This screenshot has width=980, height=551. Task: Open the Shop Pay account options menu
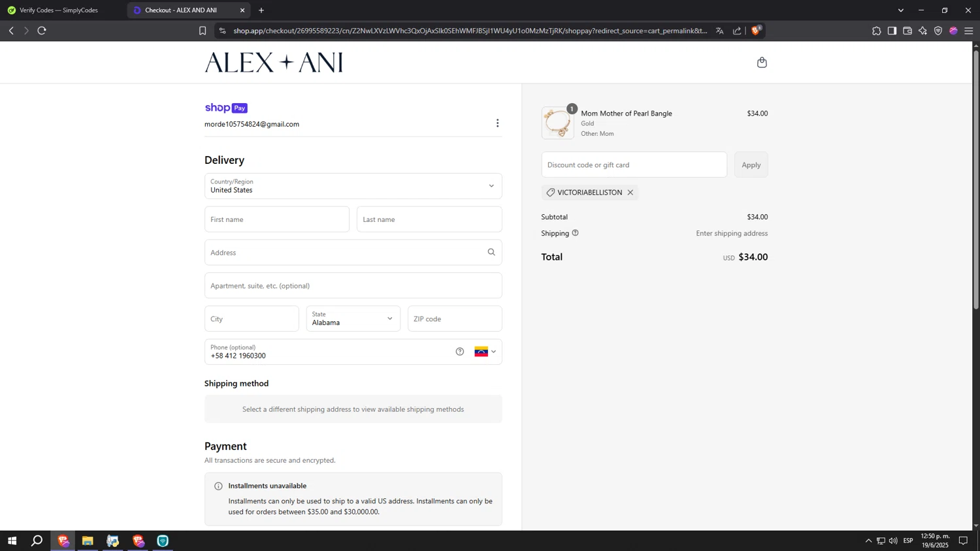click(x=497, y=123)
